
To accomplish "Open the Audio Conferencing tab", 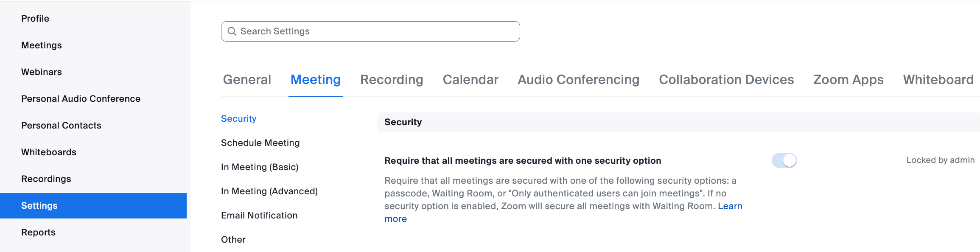I will pos(578,79).
